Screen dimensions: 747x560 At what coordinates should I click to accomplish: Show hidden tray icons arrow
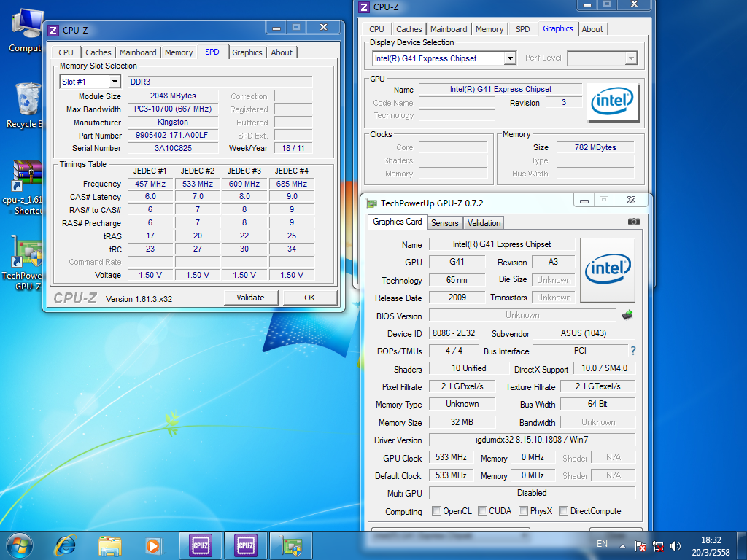click(x=622, y=546)
